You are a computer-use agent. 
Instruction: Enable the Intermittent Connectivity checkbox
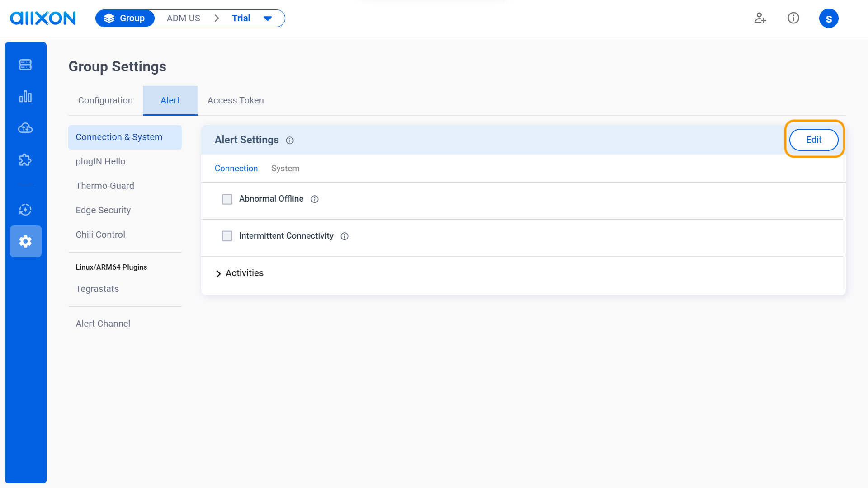227,236
